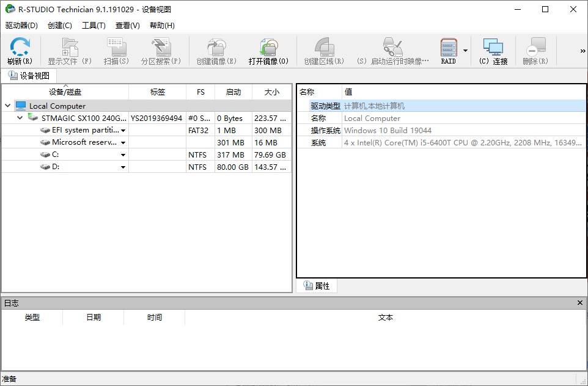The image size is (588, 386).
Task: Click the Create Region (创建区域) icon
Action: 324,47
